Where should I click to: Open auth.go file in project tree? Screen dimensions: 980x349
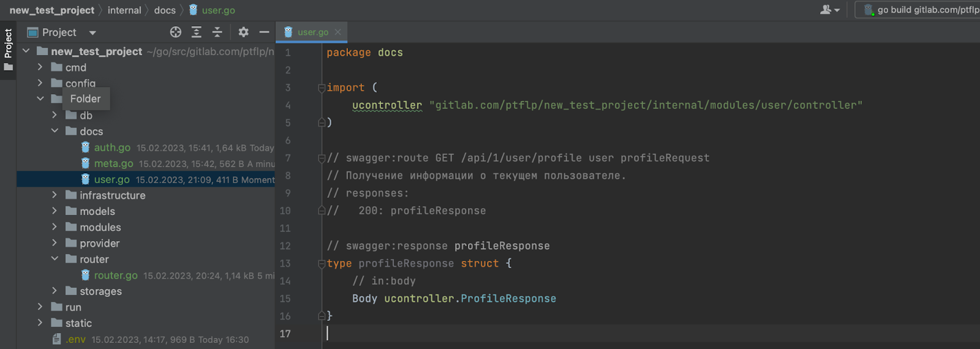pyautogui.click(x=112, y=148)
